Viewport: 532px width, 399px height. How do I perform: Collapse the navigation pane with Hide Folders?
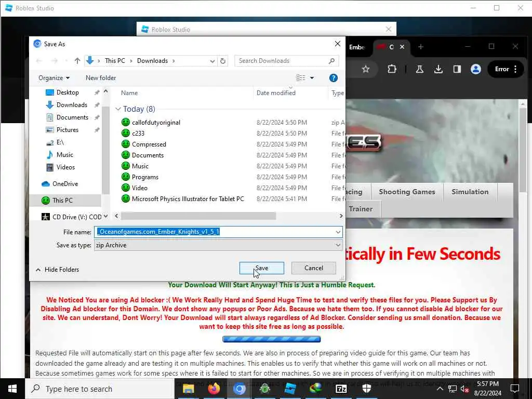coord(57,270)
